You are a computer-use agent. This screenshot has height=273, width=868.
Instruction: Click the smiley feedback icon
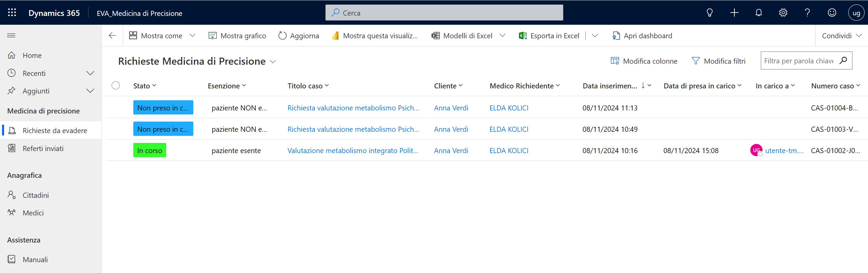click(832, 13)
